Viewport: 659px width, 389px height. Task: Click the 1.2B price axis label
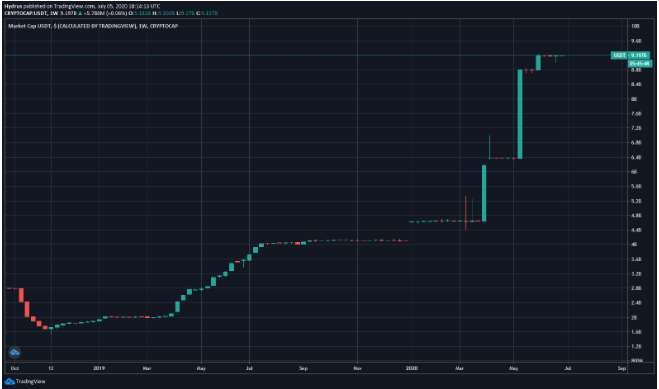(x=636, y=347)
